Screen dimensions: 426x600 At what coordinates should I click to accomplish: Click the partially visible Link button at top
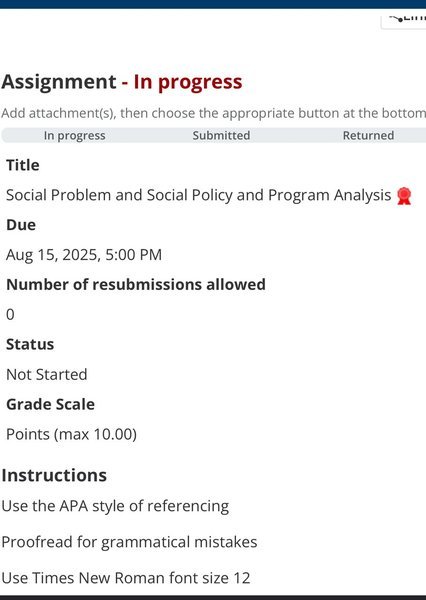click(x=404, y=21)
